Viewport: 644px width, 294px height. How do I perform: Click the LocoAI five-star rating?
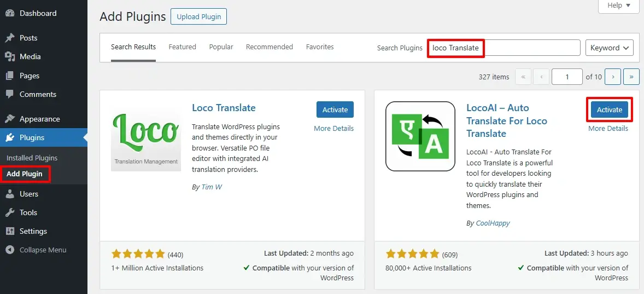pos(412,254)
